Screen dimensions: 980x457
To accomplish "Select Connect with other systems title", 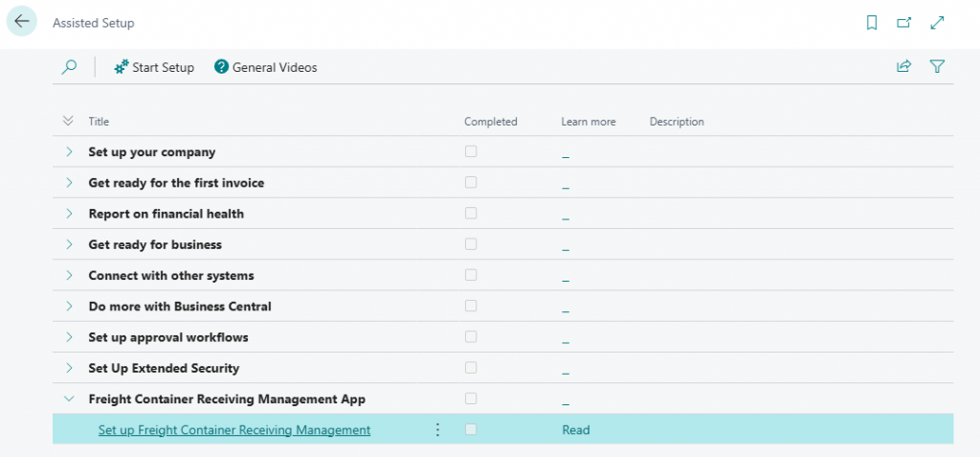I will coord(171,276).
